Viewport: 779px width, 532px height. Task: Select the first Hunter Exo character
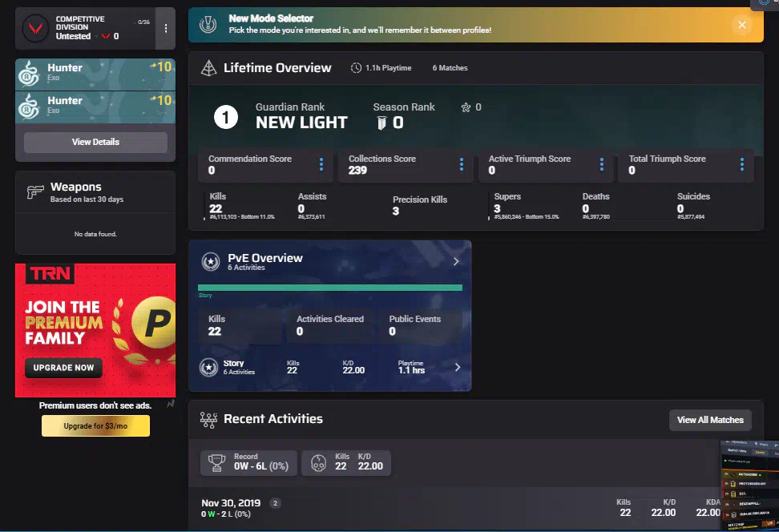tap(95, 74)
